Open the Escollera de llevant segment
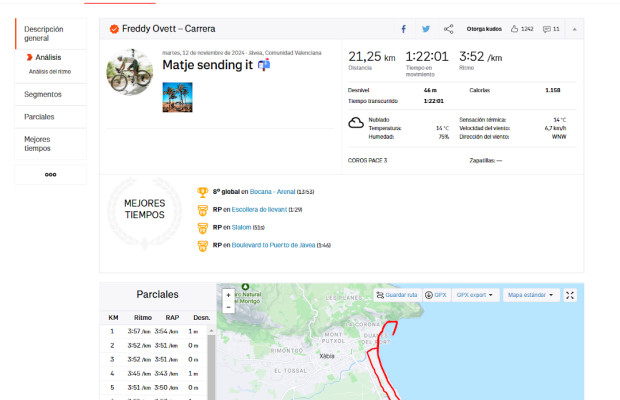Viewport: 620px width, 400px height. pos(258,209)
